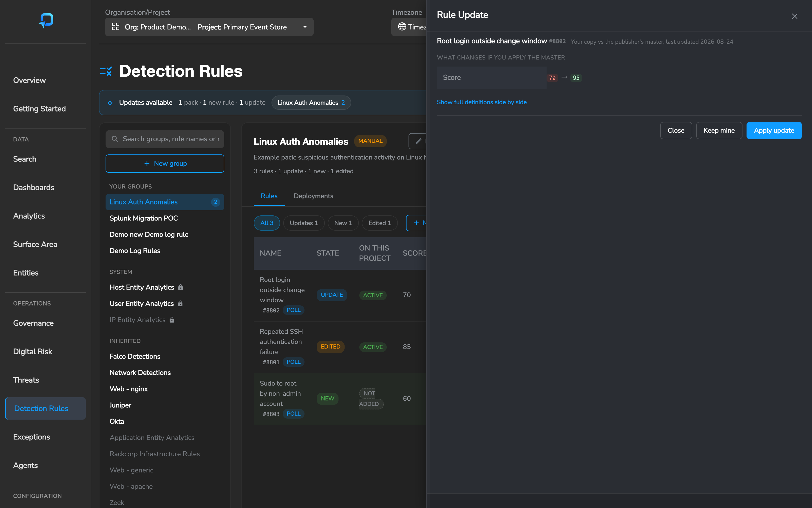Focus the search groups input field
The width and height of the screenshot is (812, 508).
tap(165, 139)
